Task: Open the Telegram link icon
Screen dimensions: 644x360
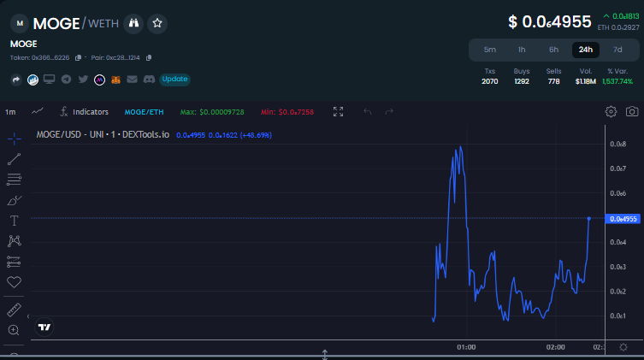Action: point(66,80)
